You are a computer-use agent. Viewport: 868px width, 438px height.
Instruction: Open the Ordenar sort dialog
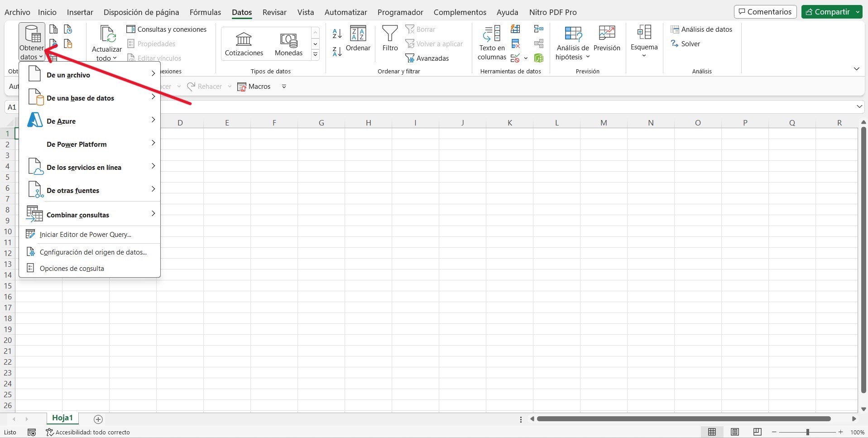[358, 39]
